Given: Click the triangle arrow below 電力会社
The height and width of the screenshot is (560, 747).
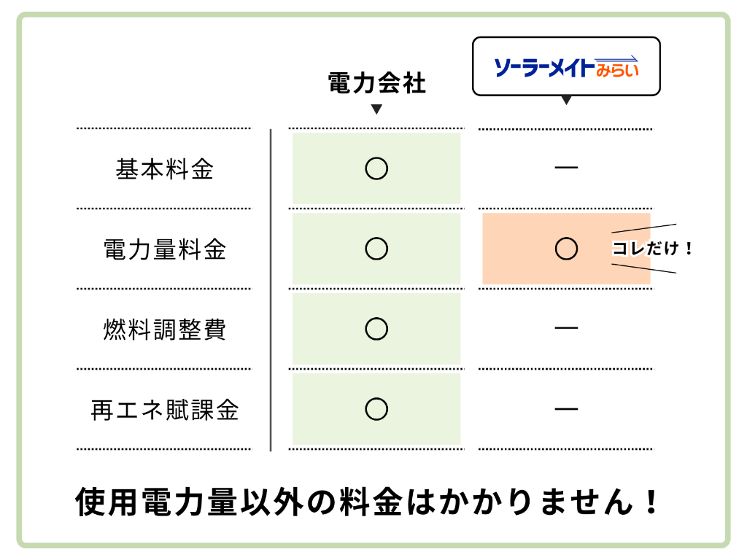Looking at the screenshot, I should point(376,110).
